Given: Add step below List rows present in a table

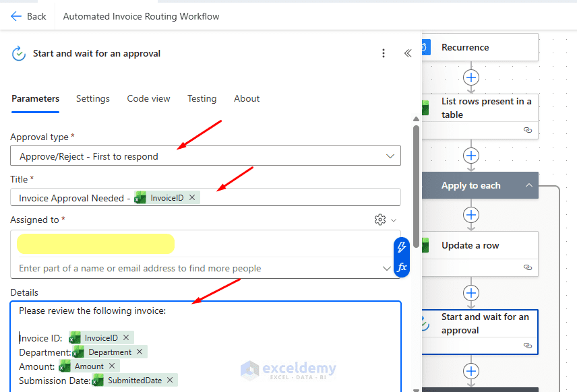Looking at the screenshot, I should coord(471,156).
